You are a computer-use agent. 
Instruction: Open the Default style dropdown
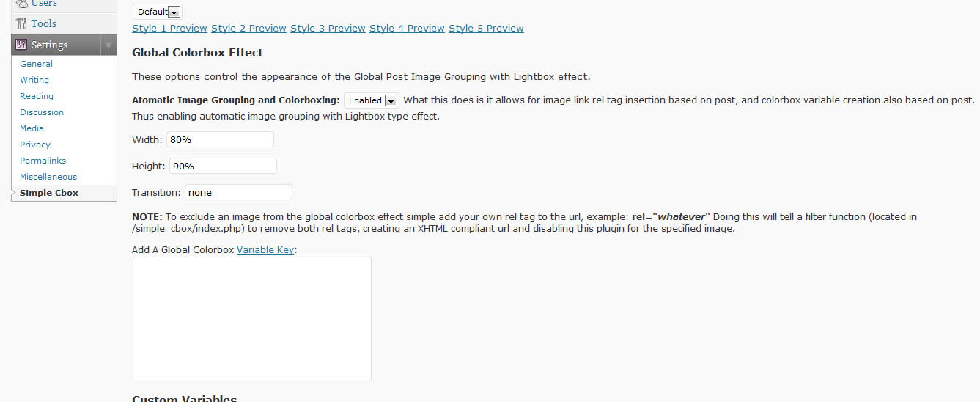click(x=157, y=12)
